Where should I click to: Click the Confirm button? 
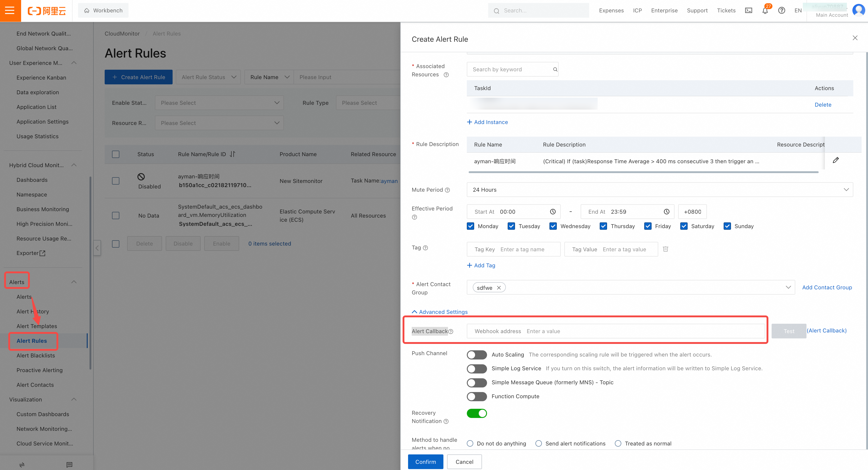425,462
